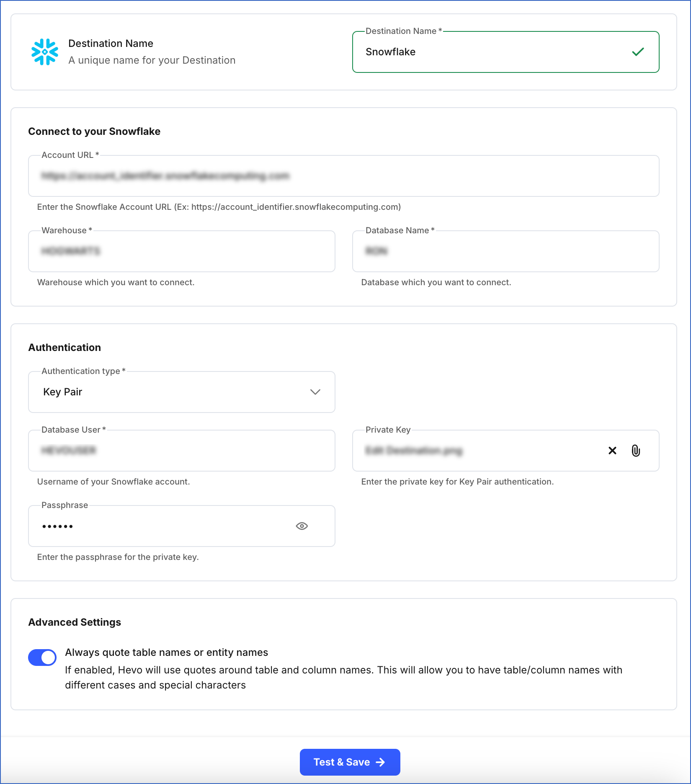Reveal the passphrase using the eye icon
The width and height of the screenshot is (691, 784).
[302, 526]
